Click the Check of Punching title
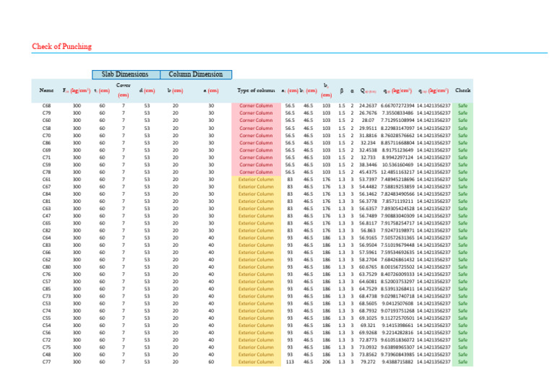555x392 pixels. (x=63, y=46)
